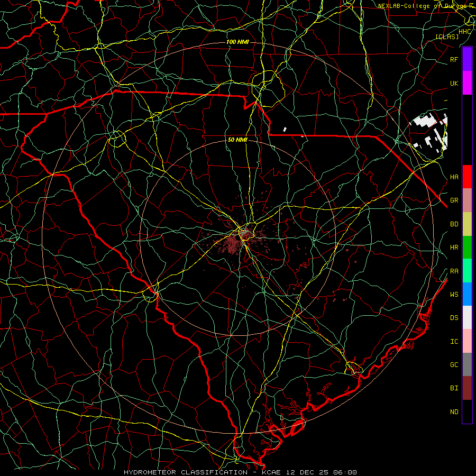Screen dimensions: 476x476
Task: Click the HA legend label
Action: pos(454,177)
